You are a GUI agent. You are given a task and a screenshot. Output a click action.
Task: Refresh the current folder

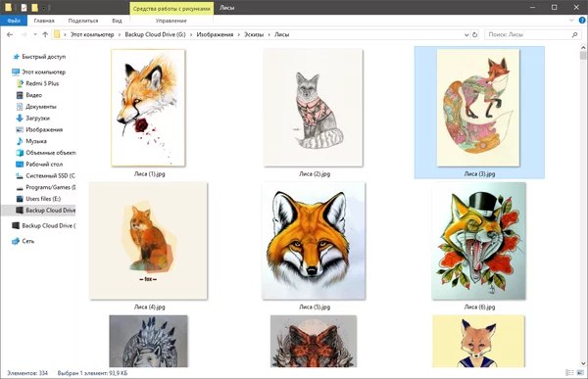(474, 34)
